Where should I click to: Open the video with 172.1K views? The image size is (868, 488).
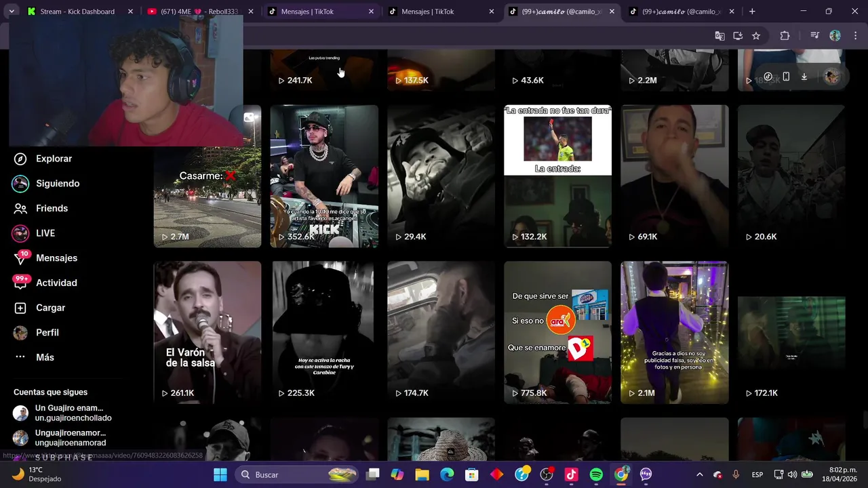click(x=791, y=333)
